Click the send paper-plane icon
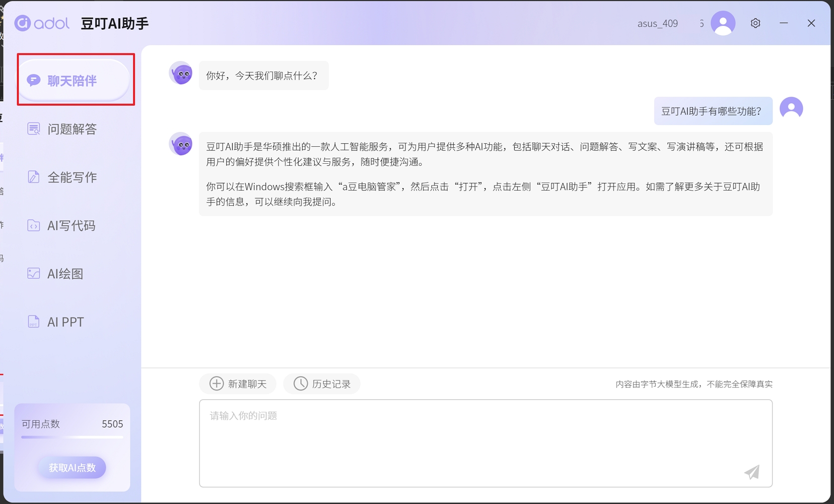 point(752,472)
